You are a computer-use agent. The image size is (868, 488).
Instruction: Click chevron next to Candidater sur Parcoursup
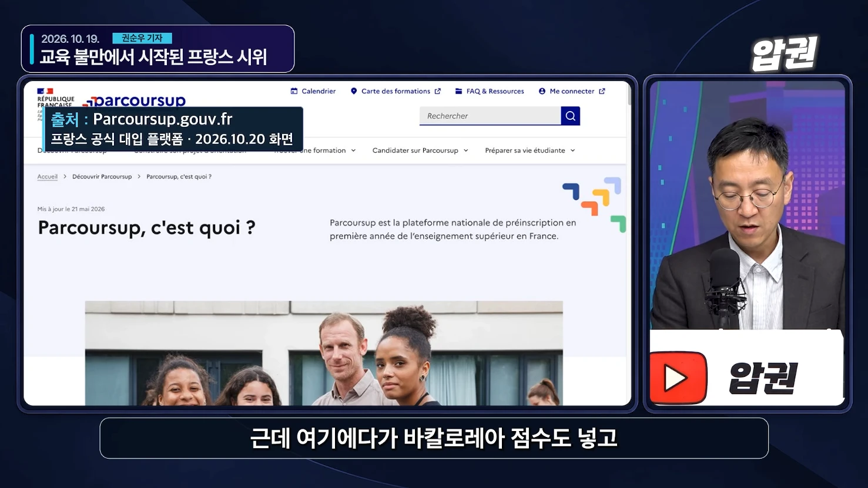(x=466, y=150)
